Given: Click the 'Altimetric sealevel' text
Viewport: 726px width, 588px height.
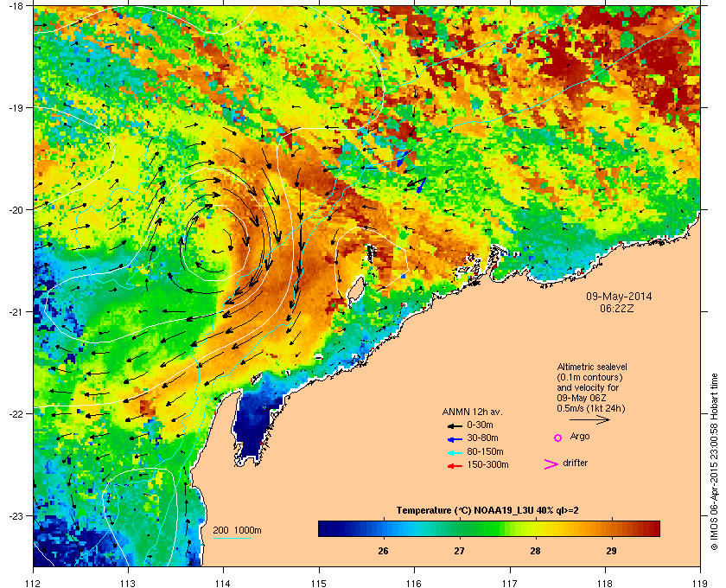Looking at the screenshot, I should (x=592, y=367).
